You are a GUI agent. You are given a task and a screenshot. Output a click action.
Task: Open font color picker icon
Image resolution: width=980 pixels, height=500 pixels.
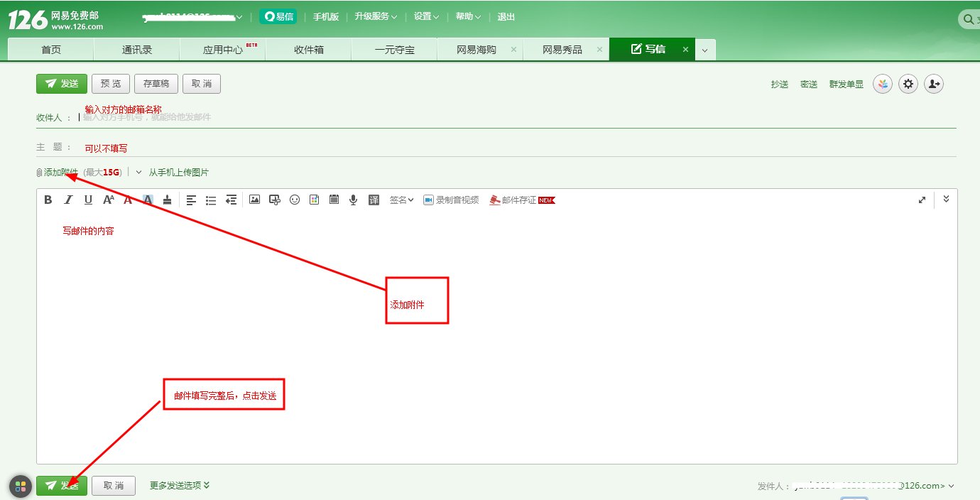point(127,200)
